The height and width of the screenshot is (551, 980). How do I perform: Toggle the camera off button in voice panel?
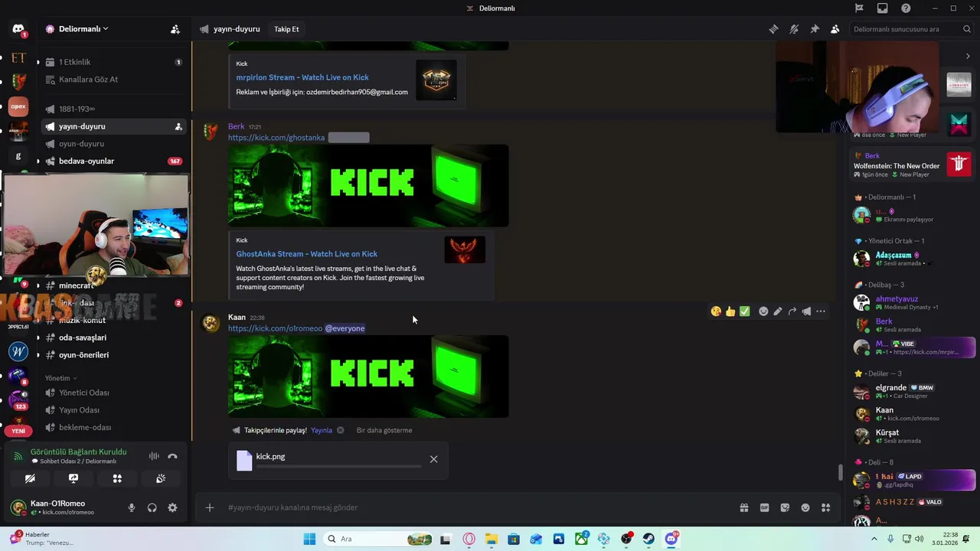(x=30, y=478)
